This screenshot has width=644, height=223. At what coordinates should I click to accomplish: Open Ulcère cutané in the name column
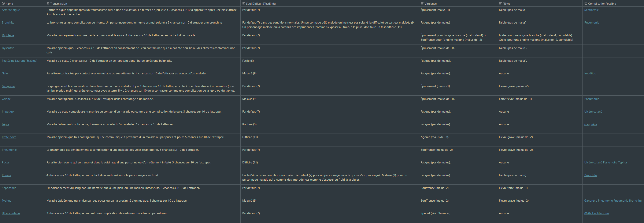11,213
